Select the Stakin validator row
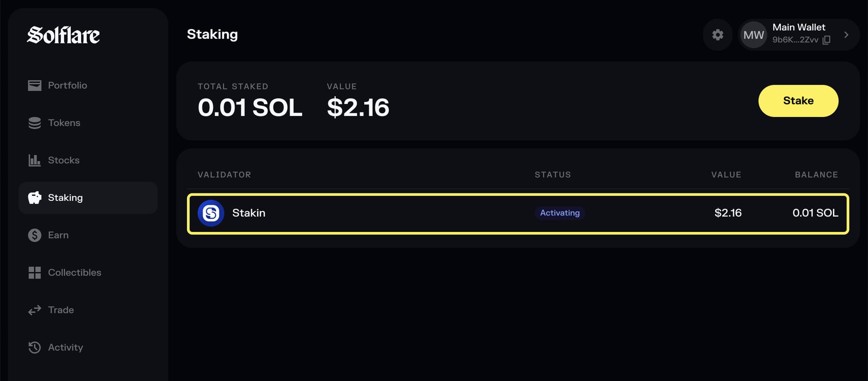This screenshot has width=868, height=381. [x=477, y=213]
